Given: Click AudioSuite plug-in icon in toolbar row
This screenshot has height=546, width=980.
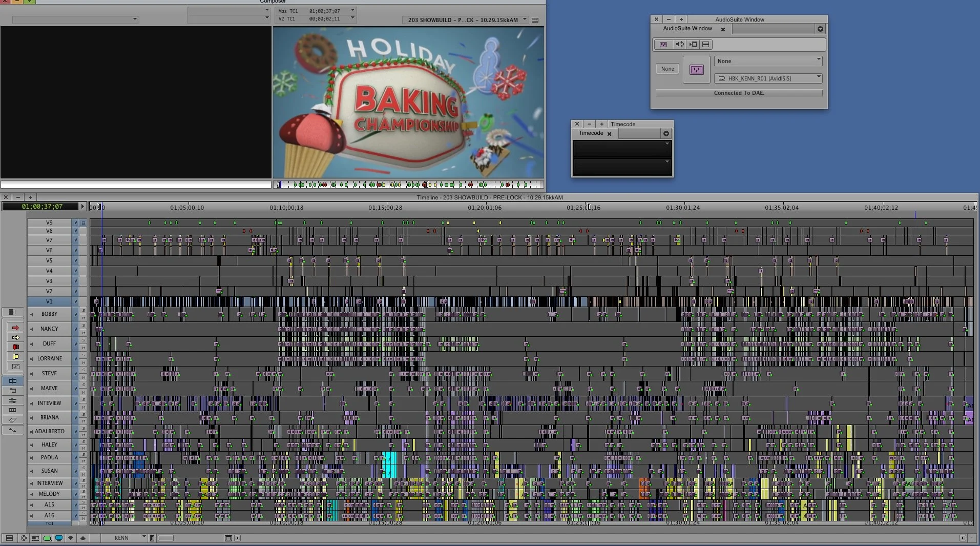Looking at the screenshot, I should pos(663,45).
